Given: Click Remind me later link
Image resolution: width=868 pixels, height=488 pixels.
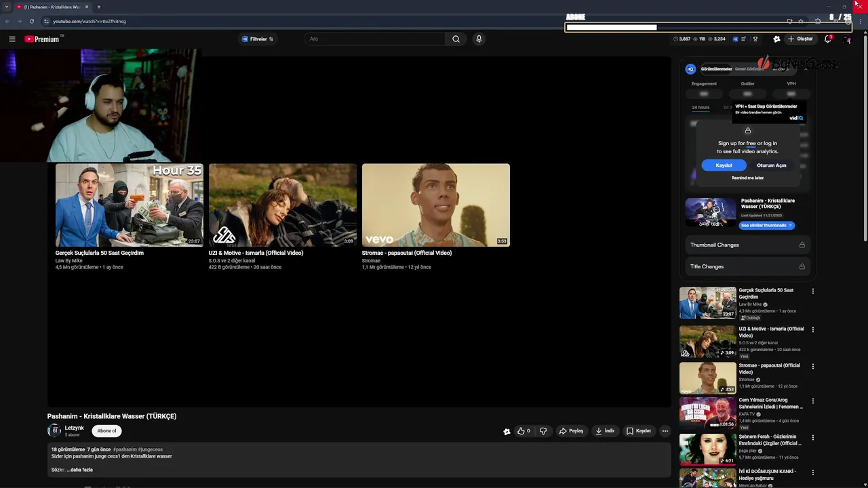Looking at the screenshot, I should [747, 178].
